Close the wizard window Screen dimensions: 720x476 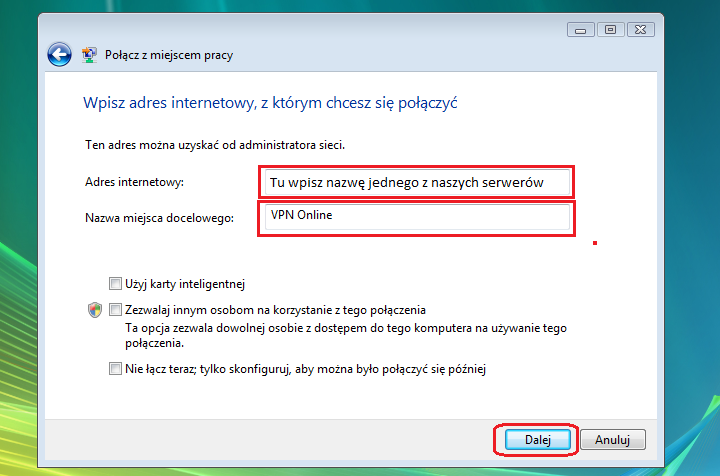[x=641, y=30]
